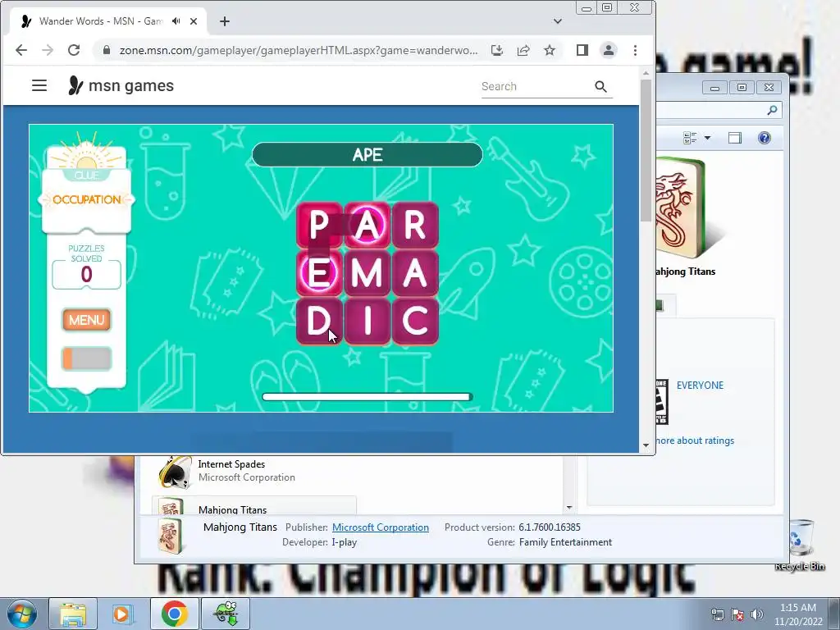Select the letter tile M
The image size is (840, 630).
(367, 273)
